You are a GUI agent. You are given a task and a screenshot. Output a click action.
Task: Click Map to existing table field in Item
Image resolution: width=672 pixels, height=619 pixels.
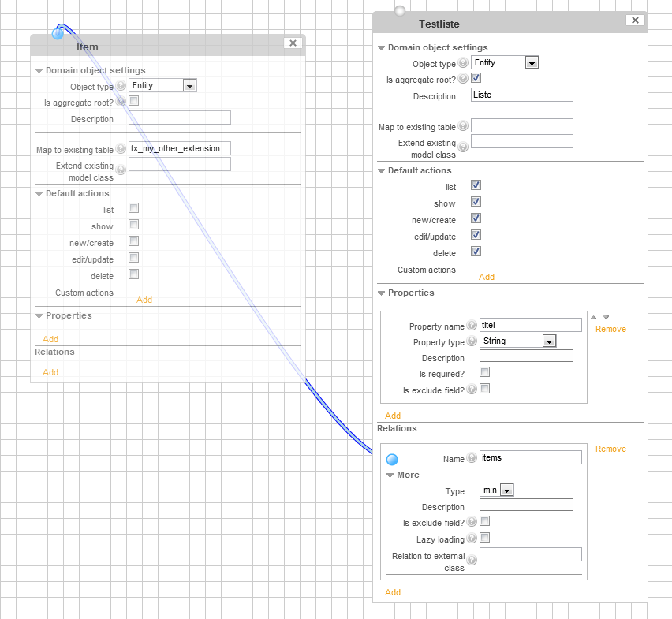coord(180,148)
